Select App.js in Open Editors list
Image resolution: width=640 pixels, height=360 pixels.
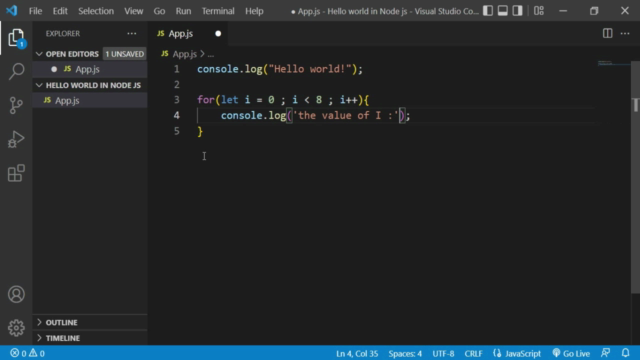click(x=90, y=69)
